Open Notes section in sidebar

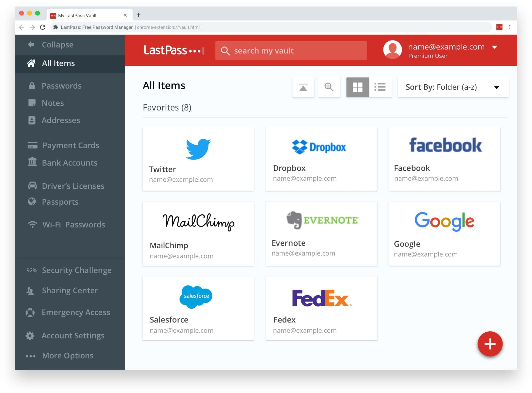point(53,103)
